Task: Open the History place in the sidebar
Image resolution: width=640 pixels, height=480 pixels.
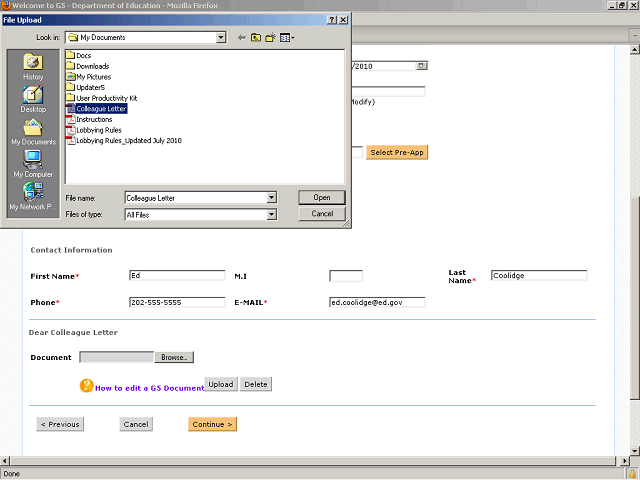Action: point(33,67)
